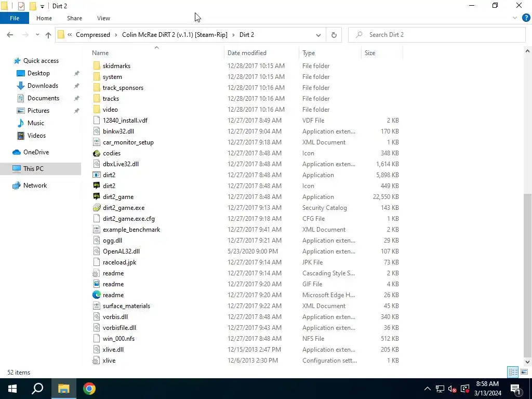Open Chrome from the taskbar
The height and width of the screenshot is (399, 532).
(x=89, y=389)
